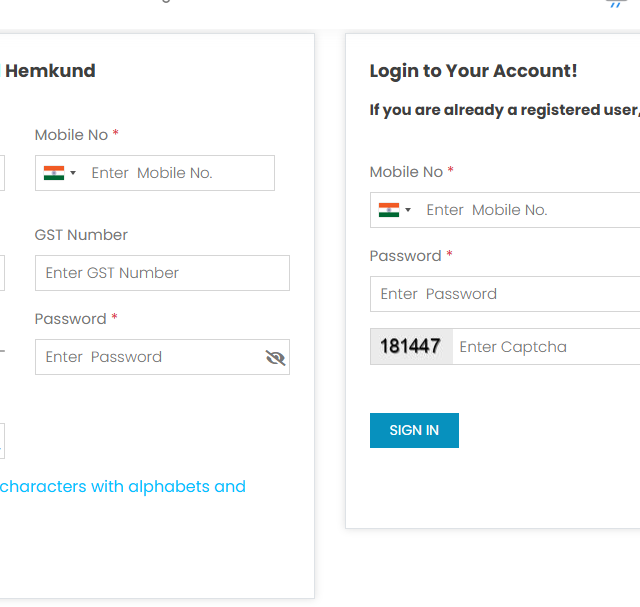Click the blue "characters with alphabets and" text
The image size is (640, 607).
pos(122,487)
